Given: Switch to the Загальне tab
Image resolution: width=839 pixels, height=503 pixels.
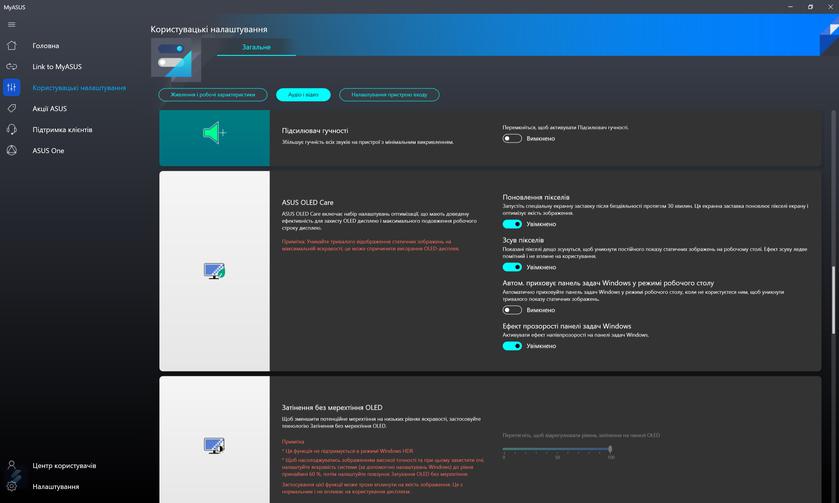Looking at the screenshot, I should 256,46.
